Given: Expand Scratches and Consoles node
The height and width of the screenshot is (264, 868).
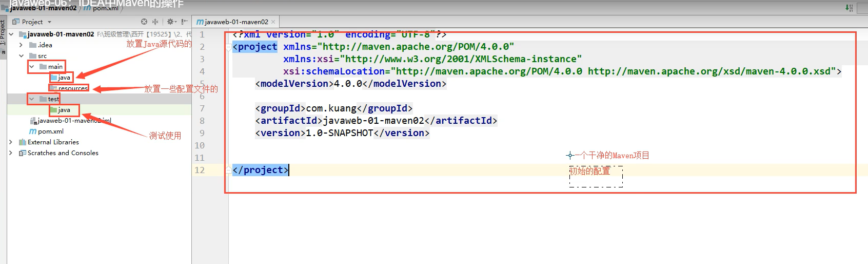Looking at the screenshot, I should pos(11,153).
